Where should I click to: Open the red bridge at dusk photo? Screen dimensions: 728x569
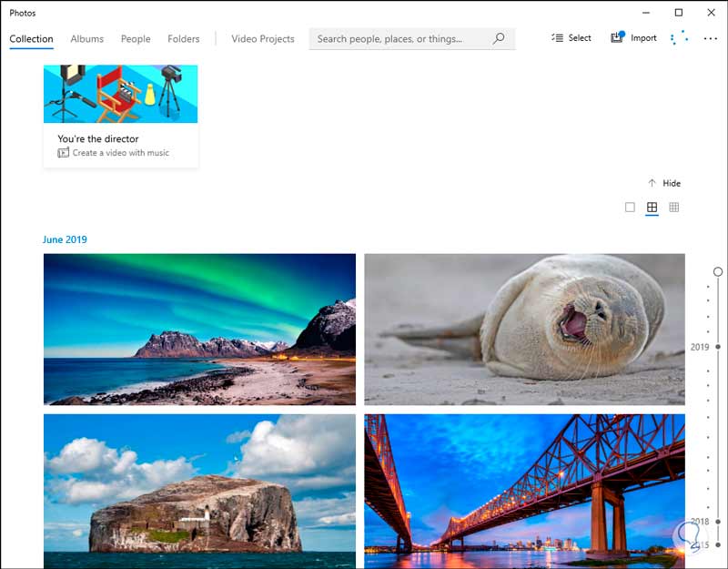(x=525, y=492)
